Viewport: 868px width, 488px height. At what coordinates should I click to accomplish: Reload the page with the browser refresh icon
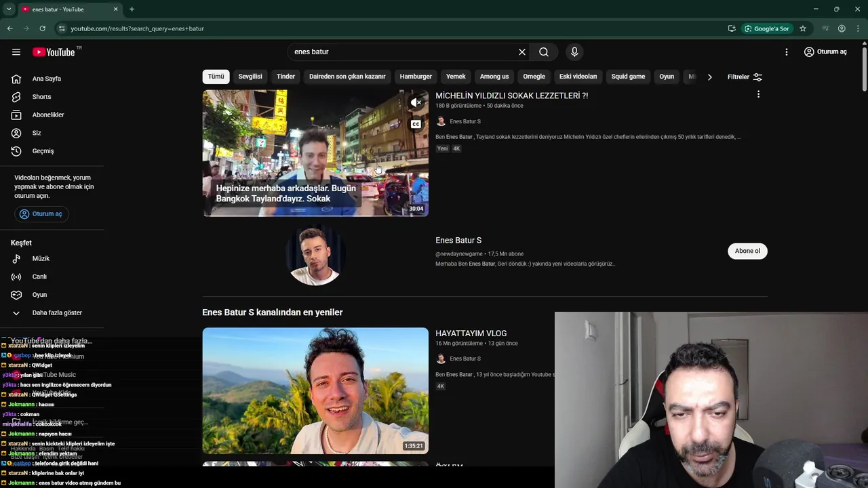pyautogui.click(x=42, y=28)
